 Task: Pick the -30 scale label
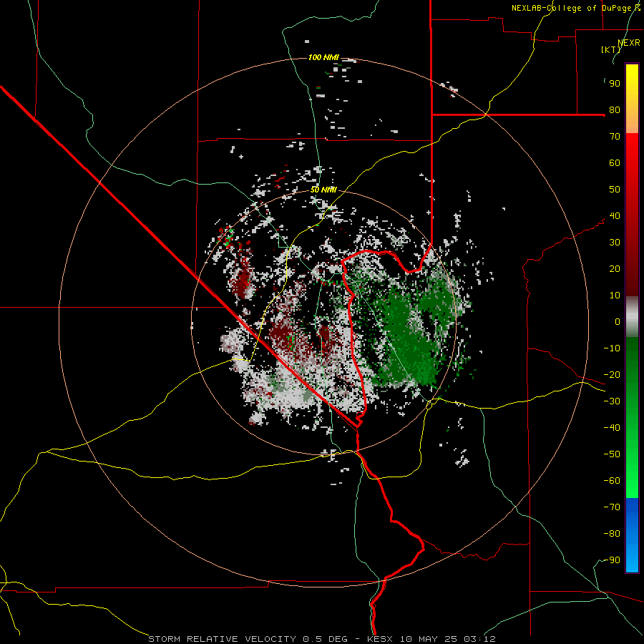[612, 401]
